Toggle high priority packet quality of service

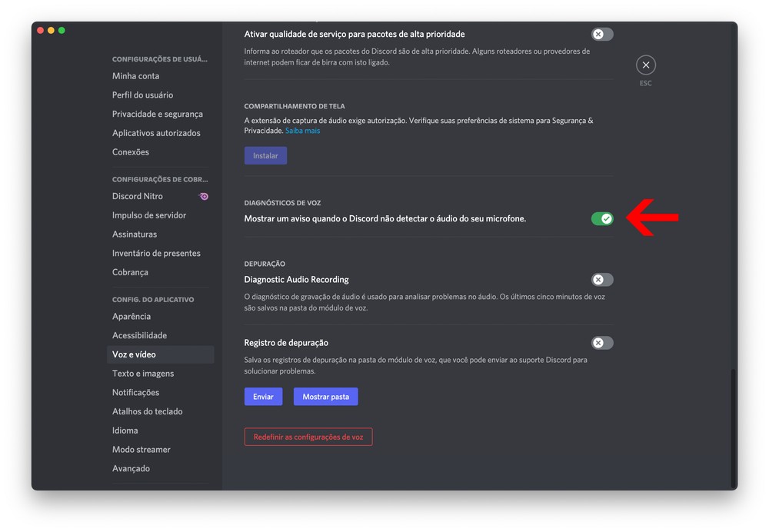coord(602,35)
